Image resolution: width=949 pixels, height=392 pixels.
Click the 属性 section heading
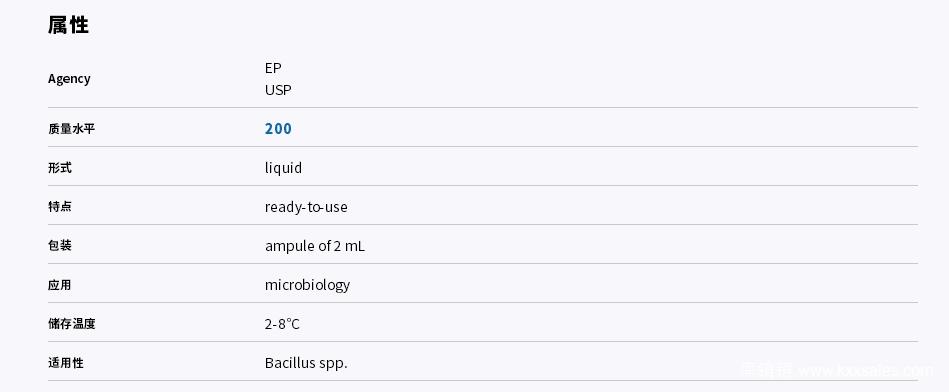pos(68,25)
